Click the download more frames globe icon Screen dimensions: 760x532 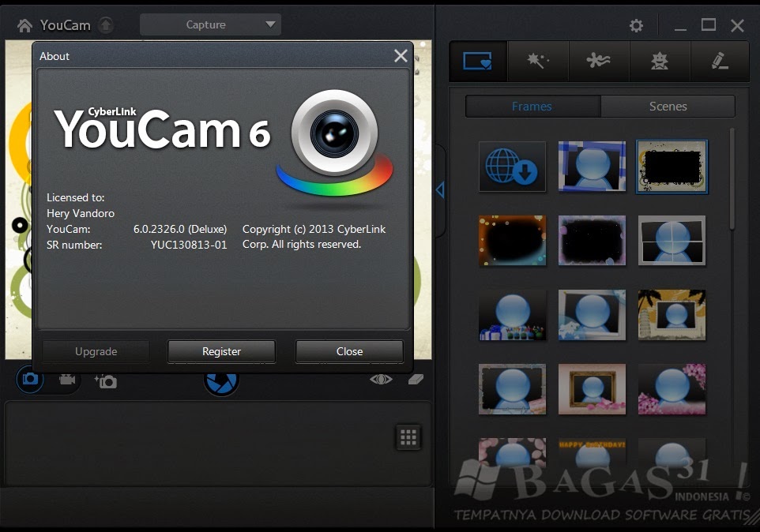point(512,167)
